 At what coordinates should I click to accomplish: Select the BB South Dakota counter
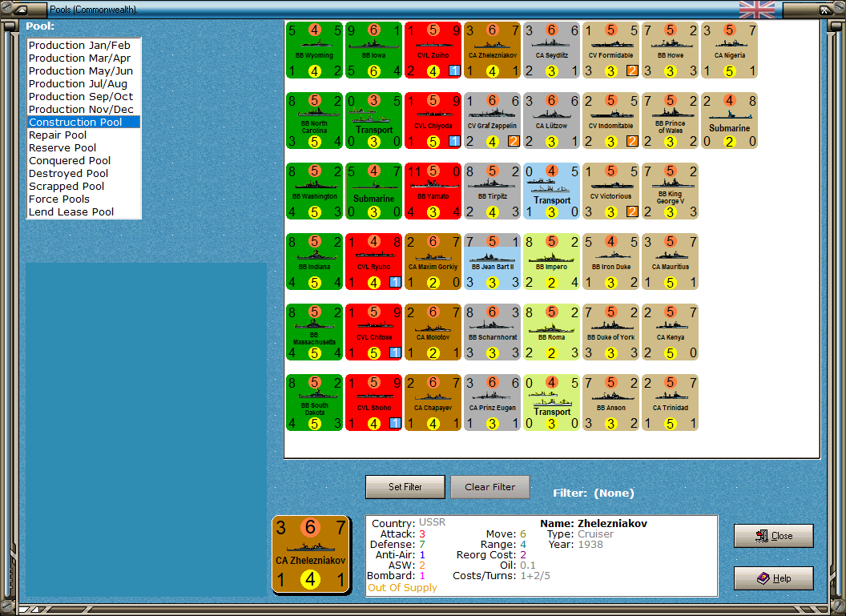(x=315, y=403)
